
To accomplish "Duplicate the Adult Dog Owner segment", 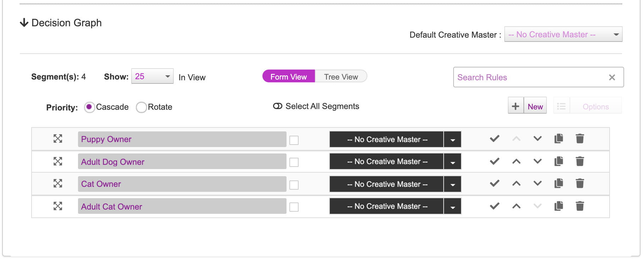I will coord(559,161).
